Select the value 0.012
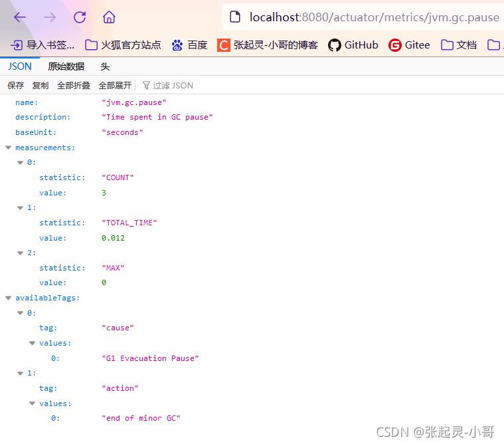 (x=113, y=238)
